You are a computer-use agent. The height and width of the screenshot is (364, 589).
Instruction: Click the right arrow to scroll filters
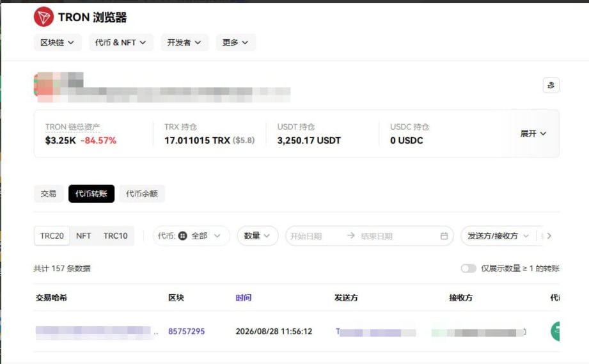click(549, 236)
